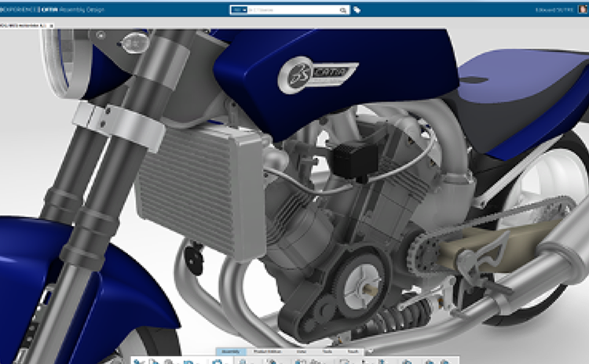Viewport: 589px width, 364px height.
Task: Click the Undo arrow icon
Action: click(188, 361)
